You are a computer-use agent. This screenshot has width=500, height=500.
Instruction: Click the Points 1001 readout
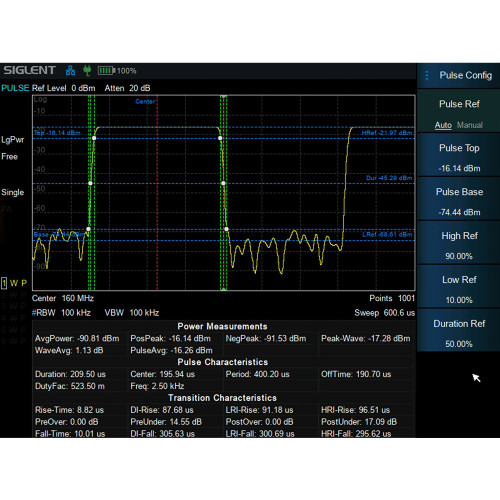[x=392, y=298]
